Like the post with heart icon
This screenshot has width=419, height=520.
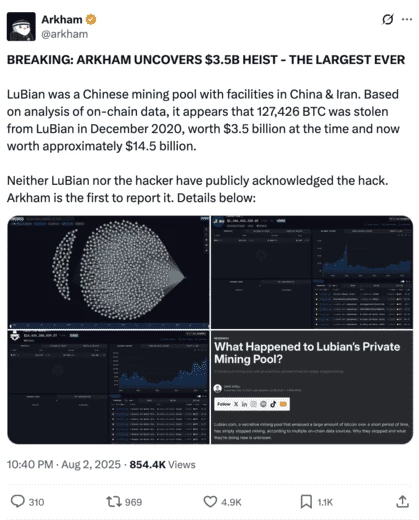point(210,501)
